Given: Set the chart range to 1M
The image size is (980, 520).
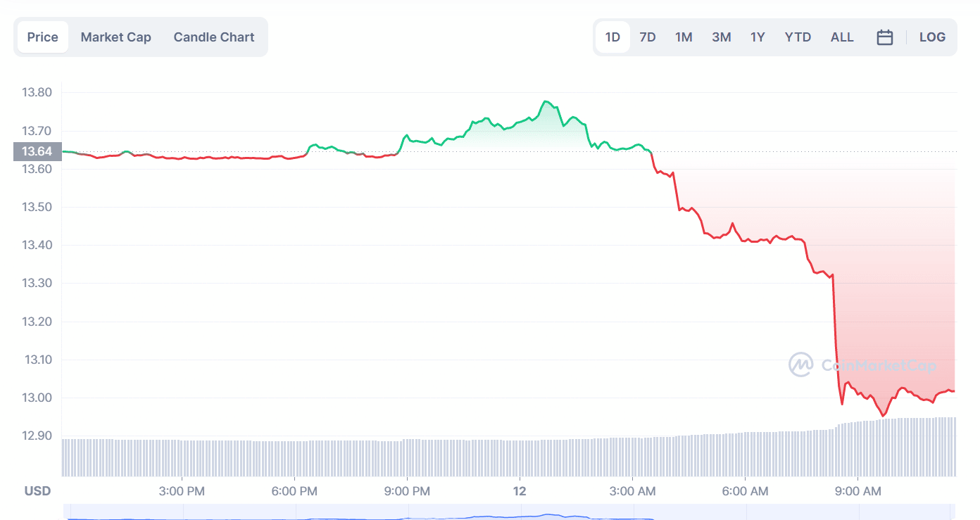Looking at the screenshot, I should click(x=684, y=37).
